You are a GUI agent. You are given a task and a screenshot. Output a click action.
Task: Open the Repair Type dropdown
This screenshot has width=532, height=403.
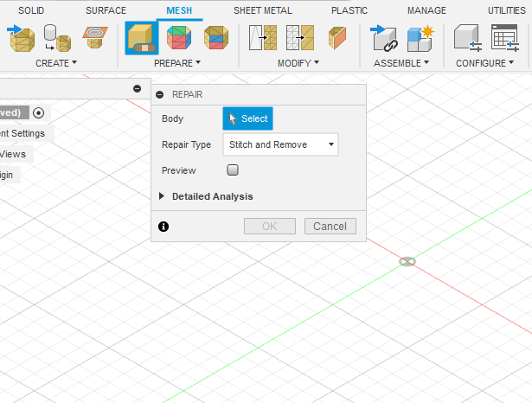coord(280,144)
